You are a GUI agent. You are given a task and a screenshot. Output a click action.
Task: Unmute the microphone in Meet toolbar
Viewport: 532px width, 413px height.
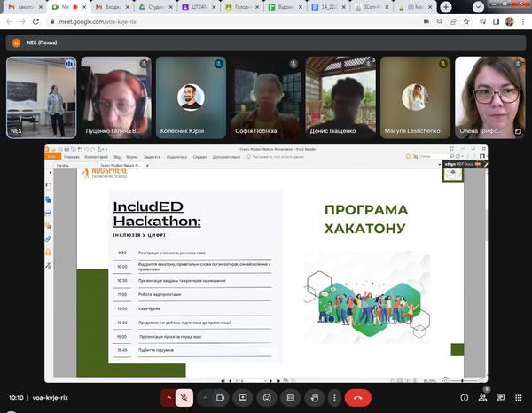[184, 398]
